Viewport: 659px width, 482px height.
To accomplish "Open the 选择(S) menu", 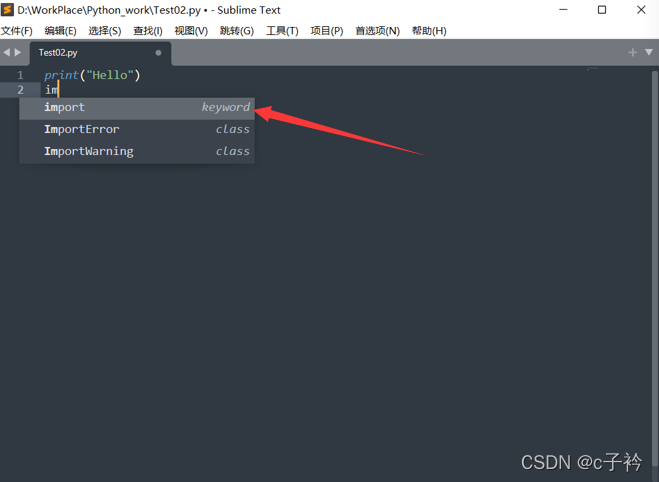I will point(105,31).
